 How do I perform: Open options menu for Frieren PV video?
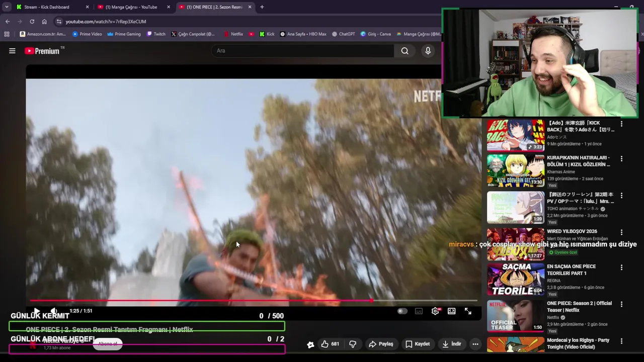click(x=622, y=196)
